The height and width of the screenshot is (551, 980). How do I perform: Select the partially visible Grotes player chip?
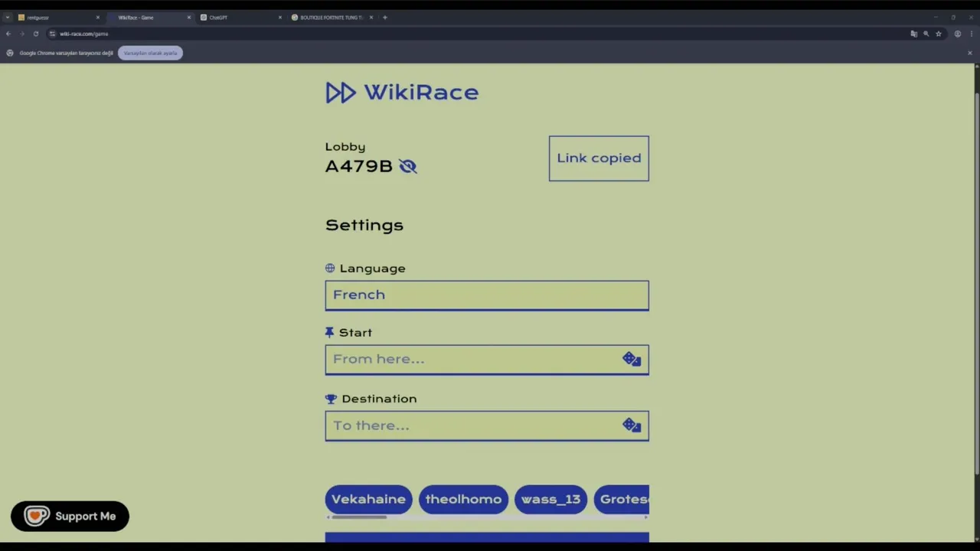[622, 499]
